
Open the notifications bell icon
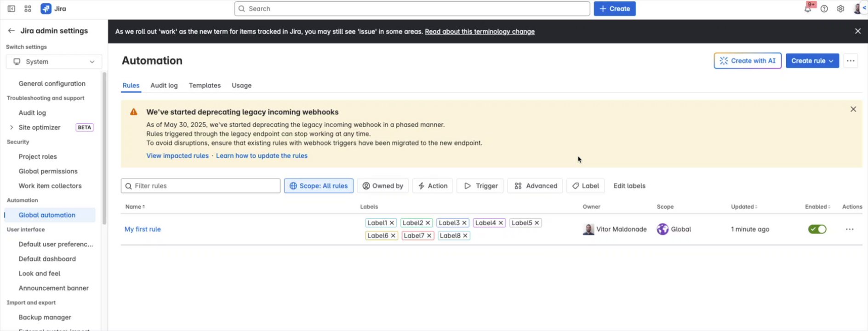coord(807,9)
